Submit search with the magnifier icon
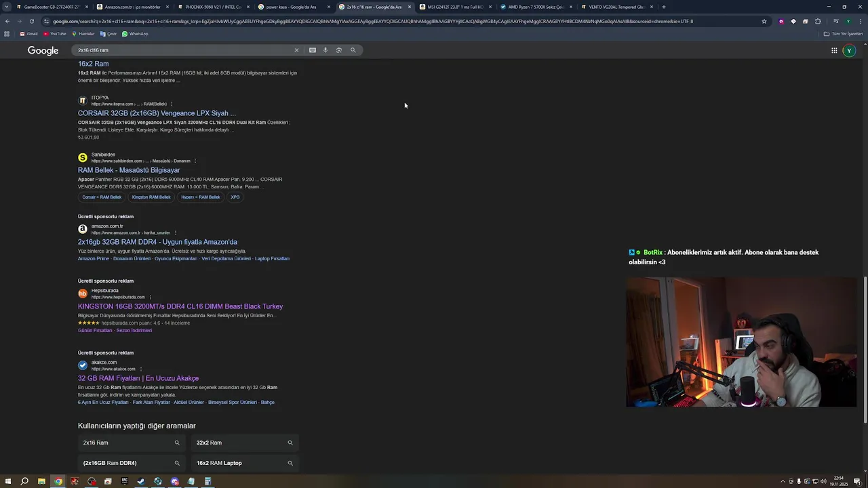This screenshot has height=488, width=868. click(x=353, y=50)
